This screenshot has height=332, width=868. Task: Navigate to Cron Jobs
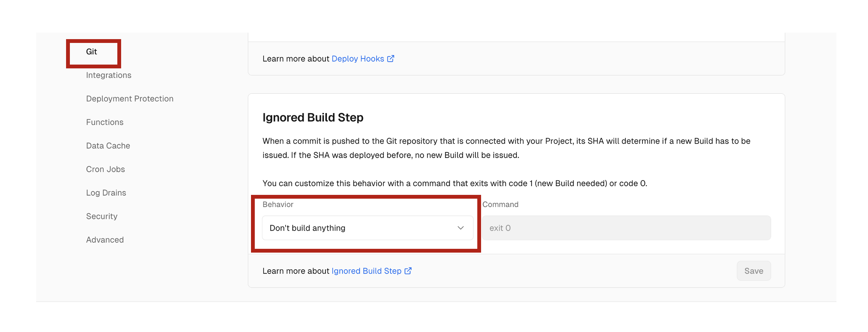105,169
